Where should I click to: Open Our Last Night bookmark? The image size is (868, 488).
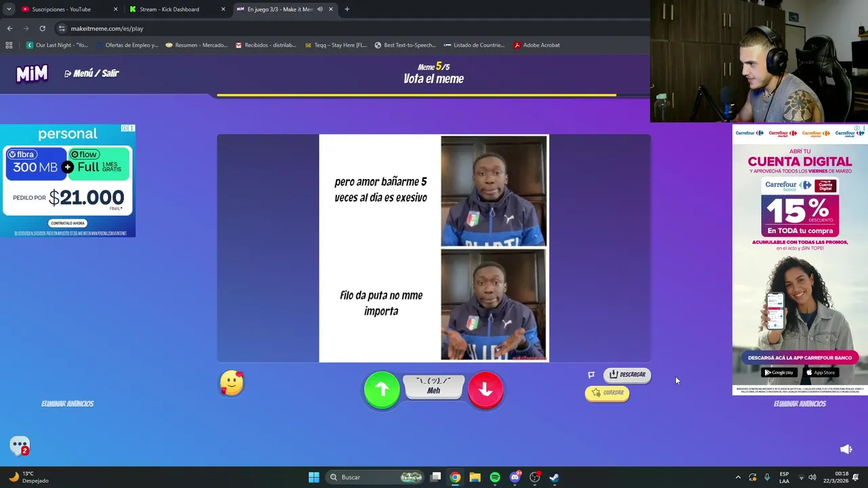[x=57, y=45]
